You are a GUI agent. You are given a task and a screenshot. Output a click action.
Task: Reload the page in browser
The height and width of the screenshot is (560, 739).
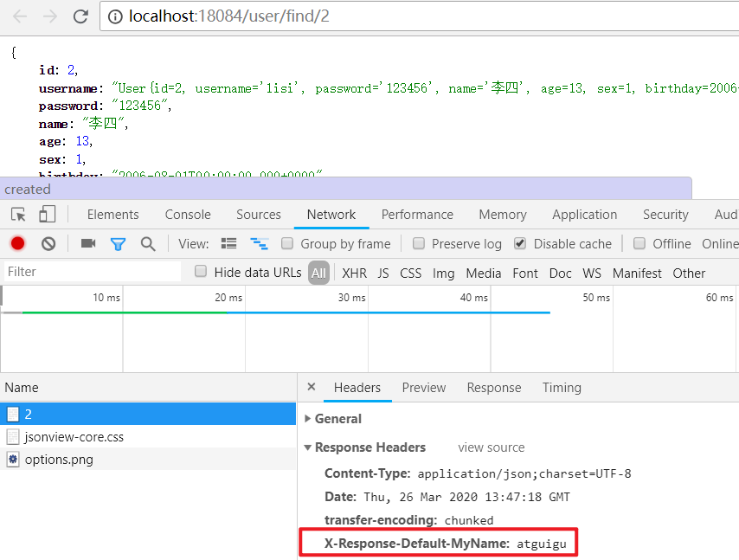point(80,16)
